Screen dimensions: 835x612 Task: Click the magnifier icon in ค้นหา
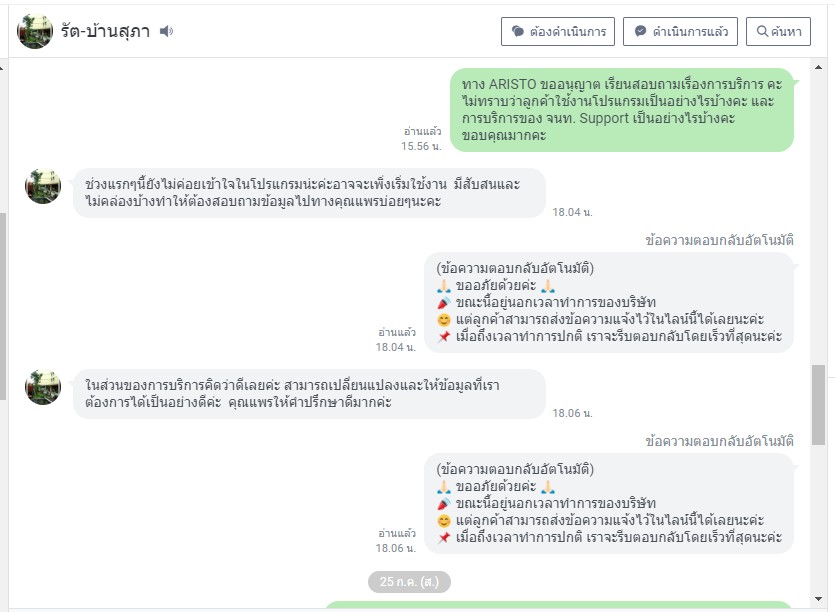pyautogui.click(x=763, y=31)
